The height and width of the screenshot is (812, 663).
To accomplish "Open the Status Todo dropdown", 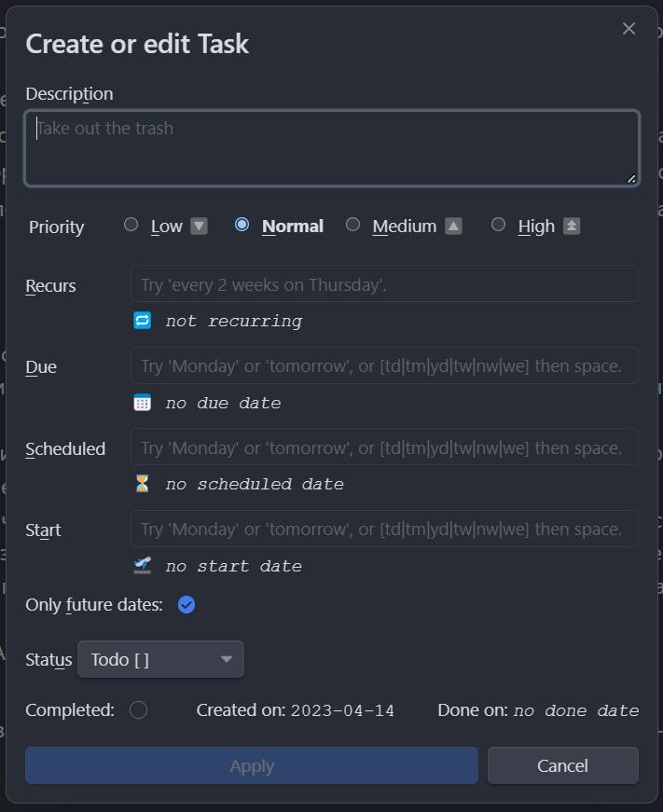I will click(160, 659).
